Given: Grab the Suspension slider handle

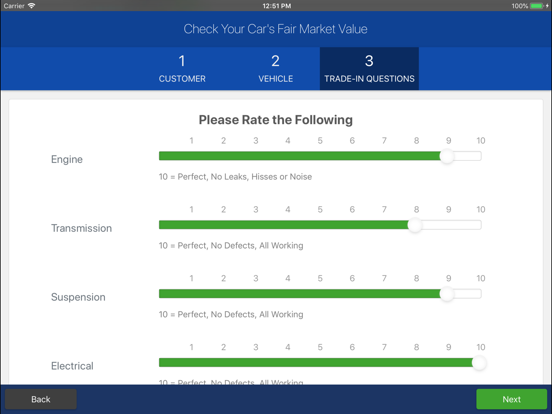Looking at the screenshot, I should 447,294.
